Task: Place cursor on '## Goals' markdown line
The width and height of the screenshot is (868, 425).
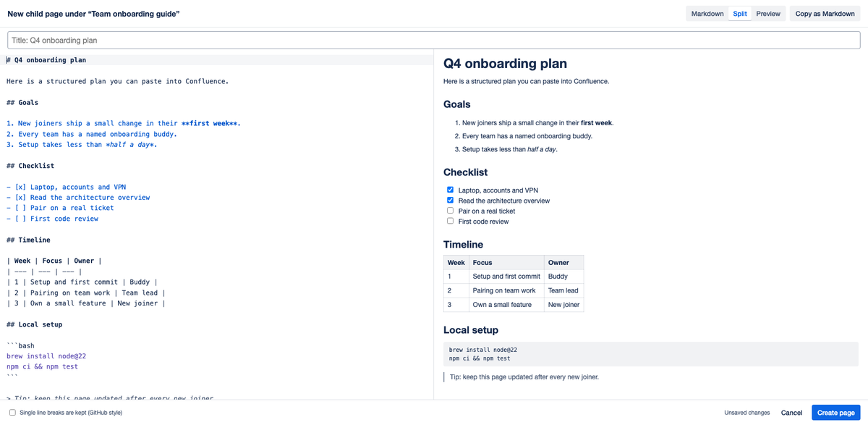Action: point(22,102)
